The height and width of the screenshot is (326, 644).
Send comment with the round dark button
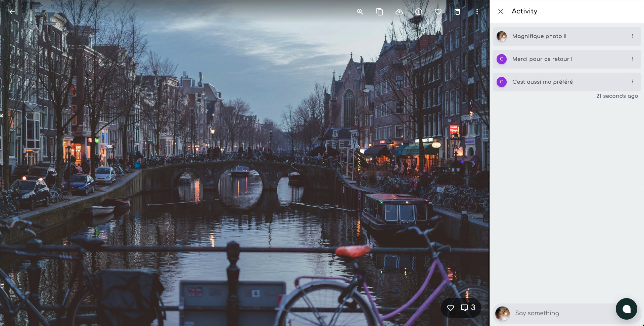tap(627, 309)
